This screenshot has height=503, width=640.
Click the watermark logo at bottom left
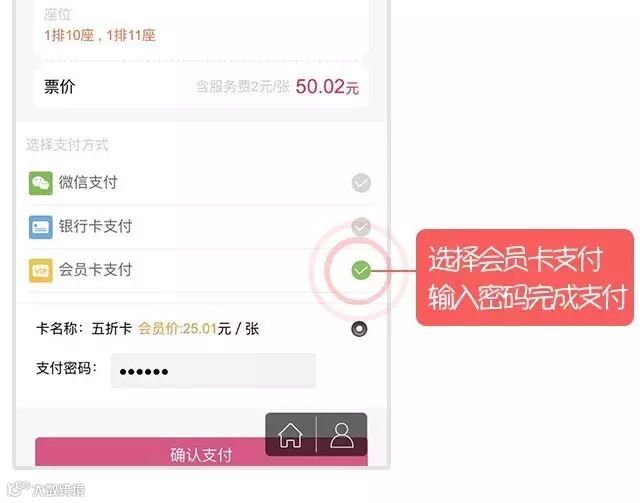click(46, 489)
